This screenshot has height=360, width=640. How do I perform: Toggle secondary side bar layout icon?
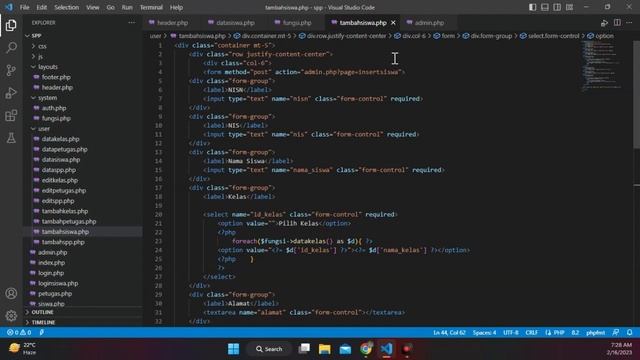tap(557, 7)
